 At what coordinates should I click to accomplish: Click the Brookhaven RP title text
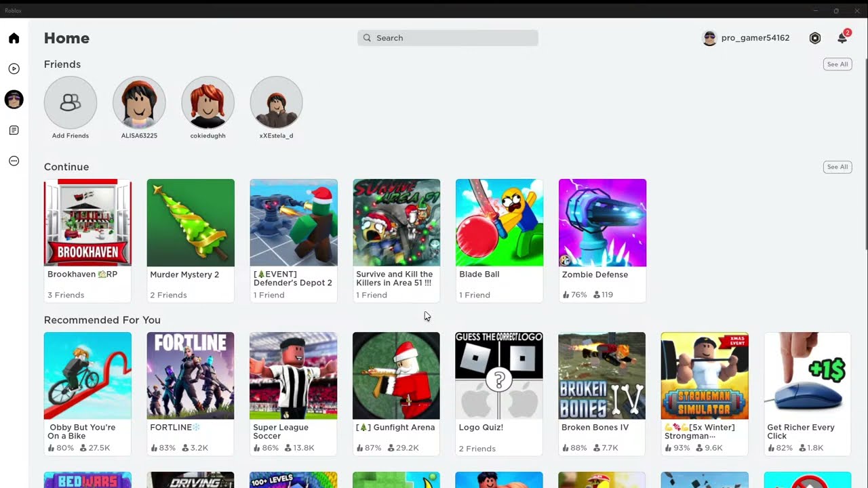coord(82,274)
